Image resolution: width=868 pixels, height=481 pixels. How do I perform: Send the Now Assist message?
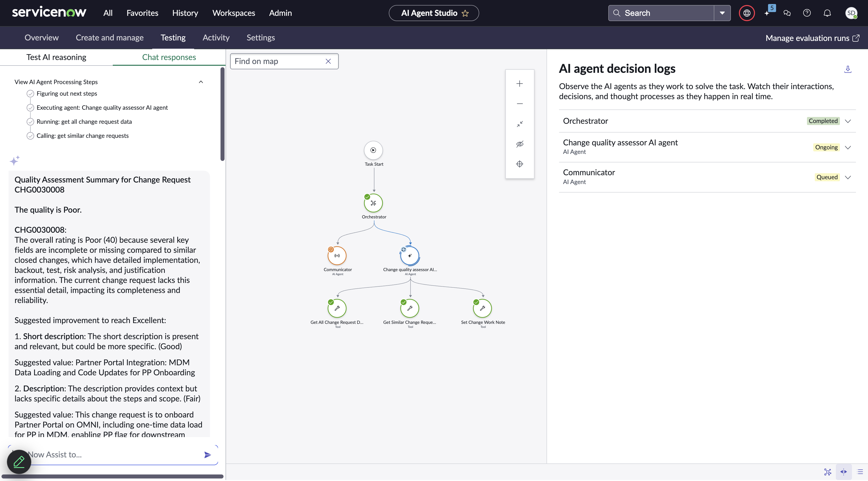coord(207,455)
